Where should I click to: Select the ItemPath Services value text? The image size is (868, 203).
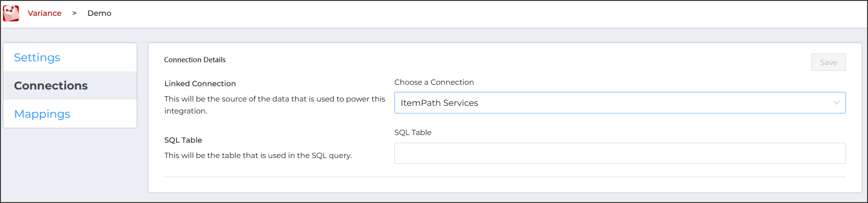tap(440, 103)
